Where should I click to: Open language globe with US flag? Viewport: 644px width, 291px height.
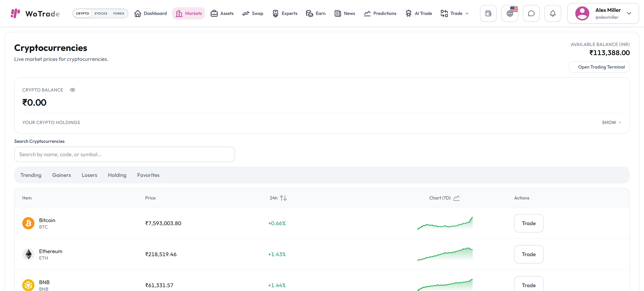pos(510,13)
